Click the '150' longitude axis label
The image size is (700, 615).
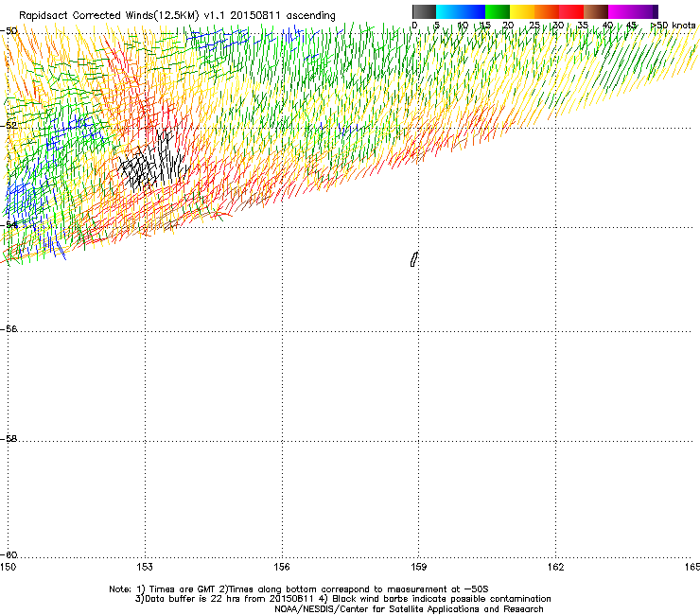(8, 567)
